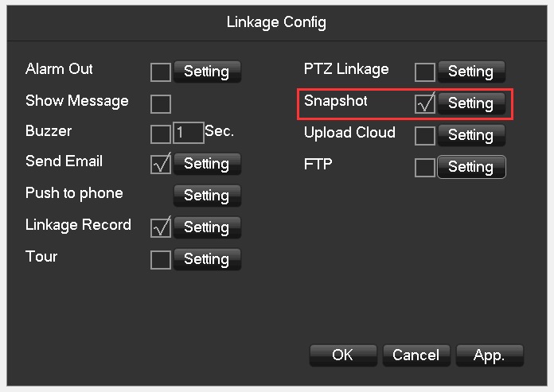Click the Cancel button
The width and height of the screenshot is (554, 392).
(416, 355)
